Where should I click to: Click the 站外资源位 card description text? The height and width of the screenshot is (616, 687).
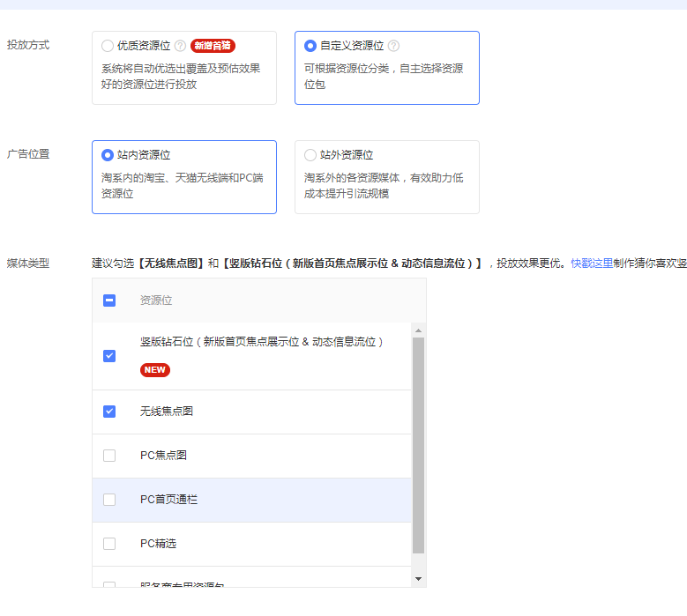[384, 185]
